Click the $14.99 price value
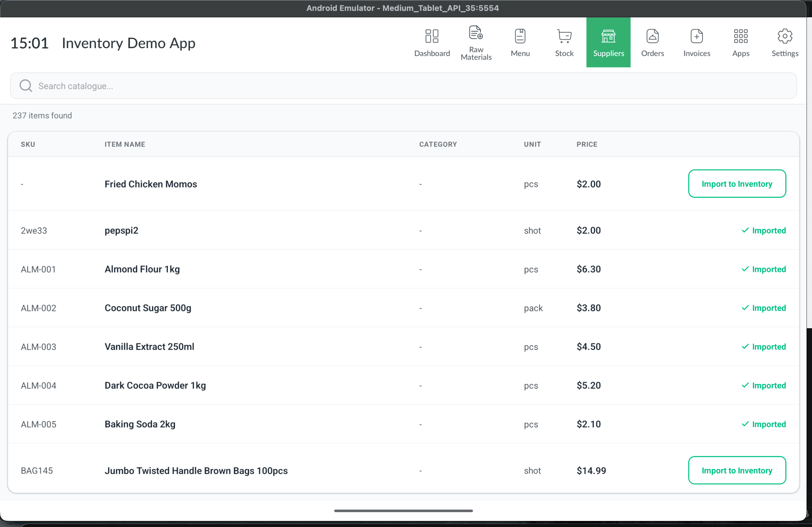The width and height of the screenshot is (812, 527). (x=591, y=471)
